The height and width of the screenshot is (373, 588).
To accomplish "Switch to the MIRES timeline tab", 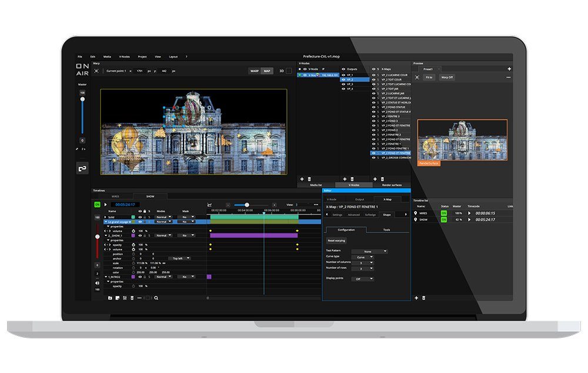I will pyautogui.click(x=115, y=197).
